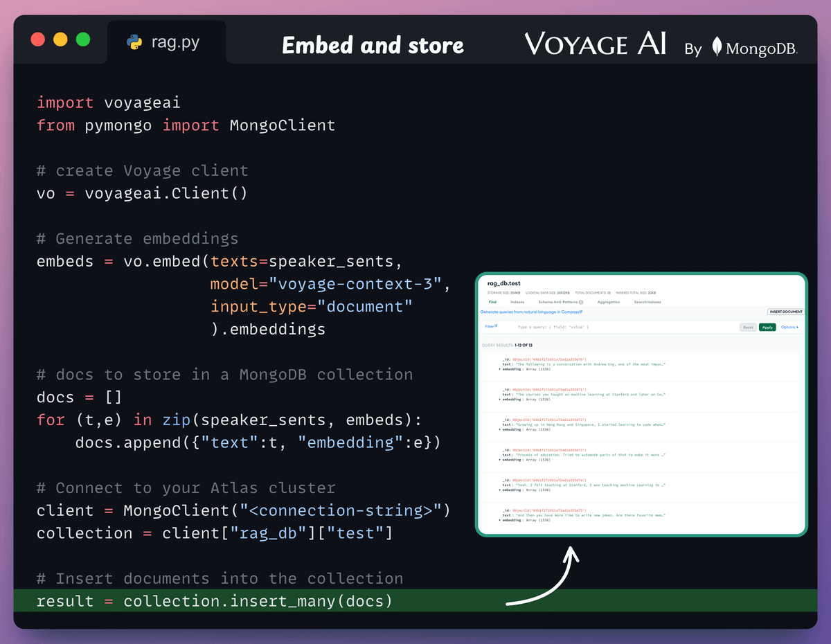The height and width of the screenshot is (644, 831).
Task: Click the Voyage AI logo text
Action: (596, 44)
